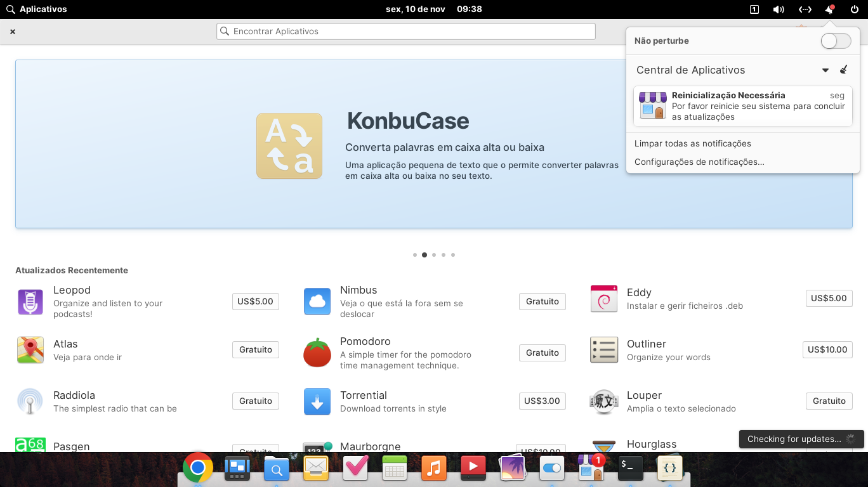The width and height of the screenshot is (868, 487).
Task: Open the keyboard layout indicator
Action: [x=754, y=10]
